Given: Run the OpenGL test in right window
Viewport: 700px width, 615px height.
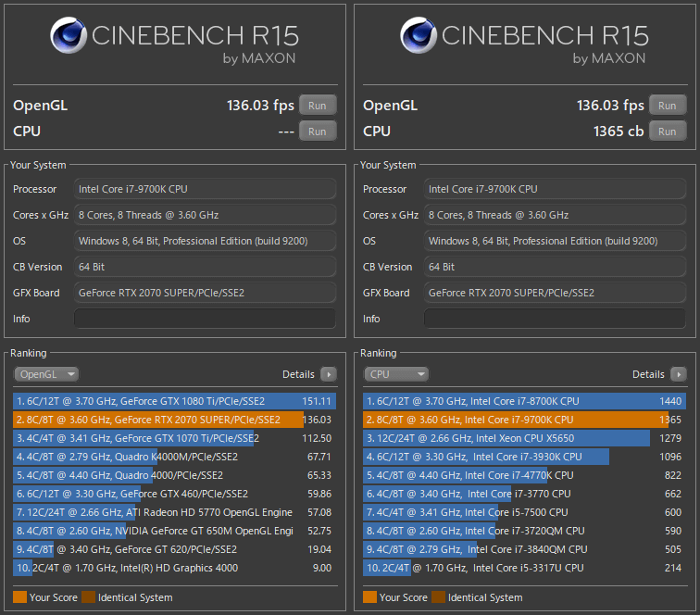Looking at the screenshot, I should 668,106.
